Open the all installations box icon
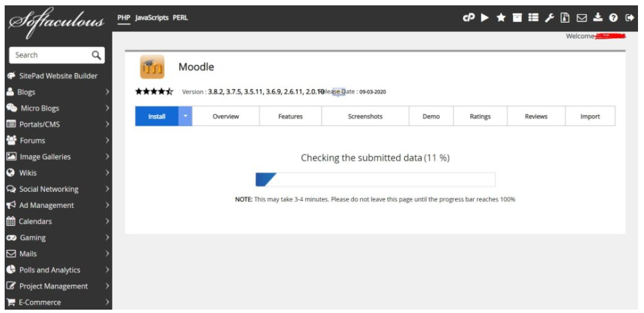 point(517,17)
